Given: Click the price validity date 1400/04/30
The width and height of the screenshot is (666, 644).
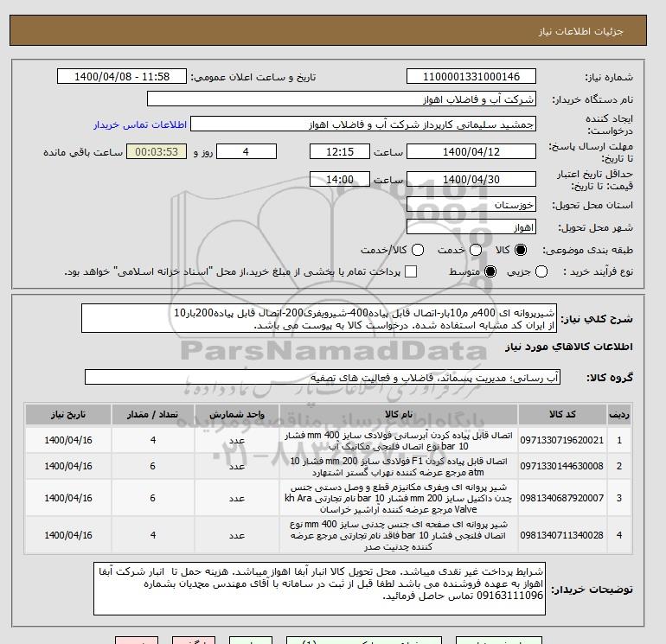Looking at the screenshot, I should tap(471, 179).
